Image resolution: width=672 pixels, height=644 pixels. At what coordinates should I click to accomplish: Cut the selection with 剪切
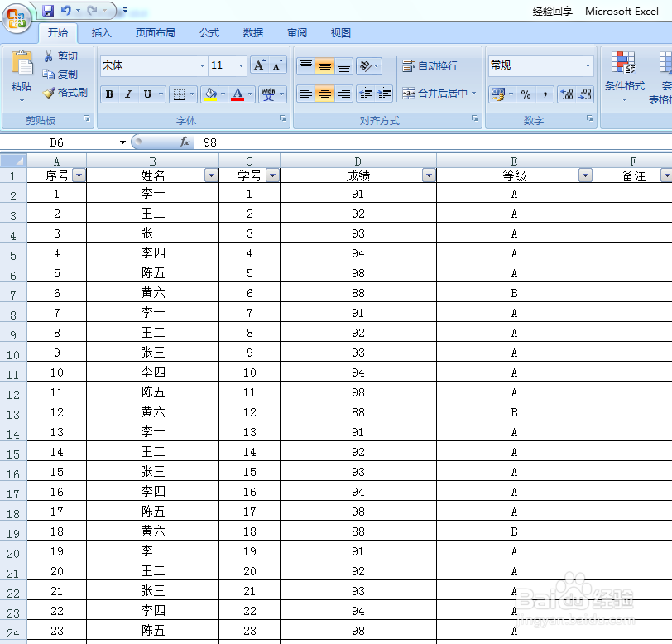click(61, 56)
